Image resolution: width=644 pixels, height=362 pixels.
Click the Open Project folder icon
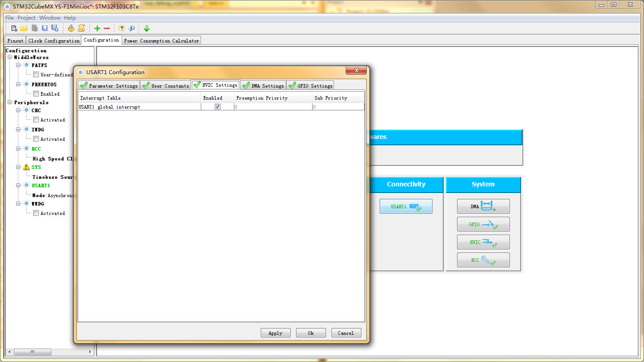[x=24, y=28]
